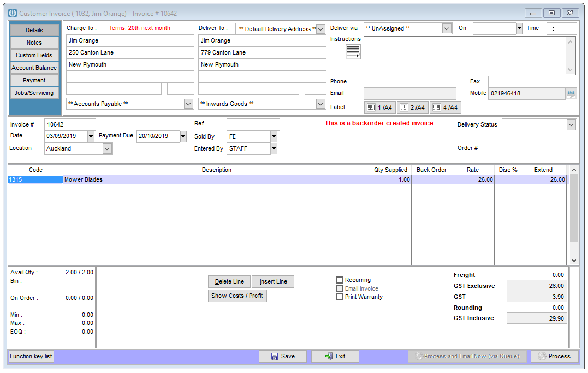Click Show Costs / Profit button
Screen dimensions: 588x373
coord(237,296)
